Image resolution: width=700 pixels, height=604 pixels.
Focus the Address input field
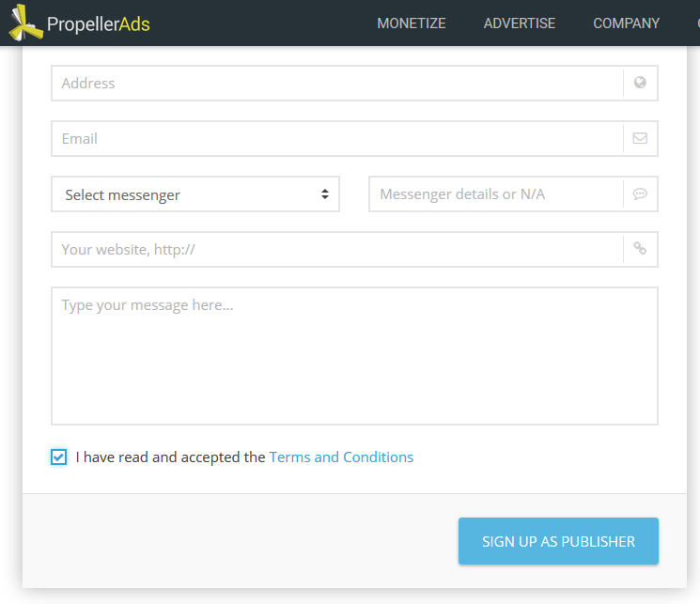point(337,83)
